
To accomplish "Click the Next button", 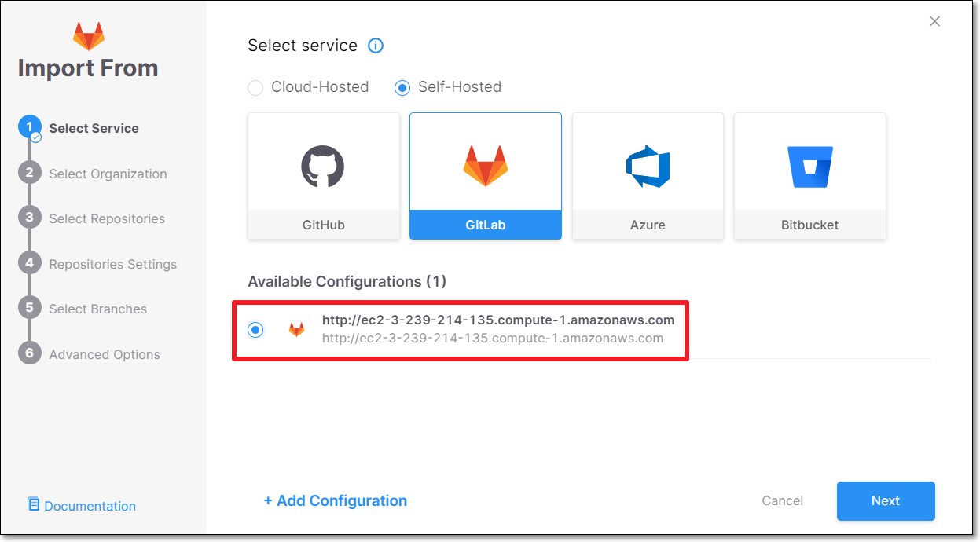I will [x=886, y=501].
